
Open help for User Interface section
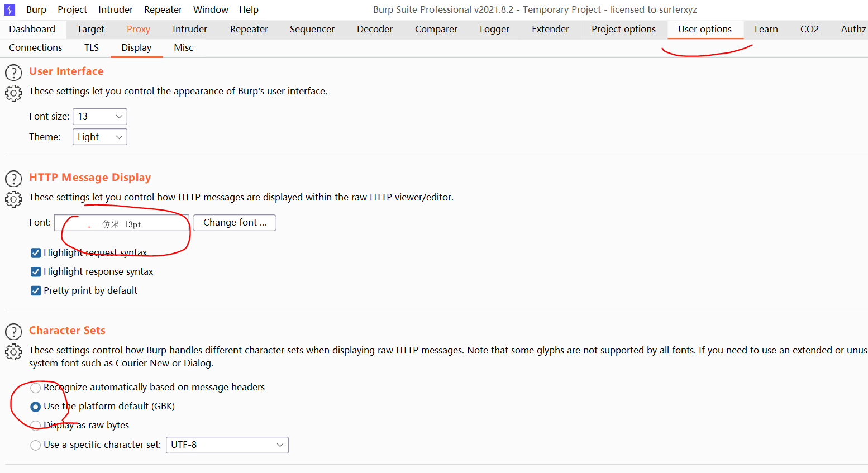[x=13, y=73]
